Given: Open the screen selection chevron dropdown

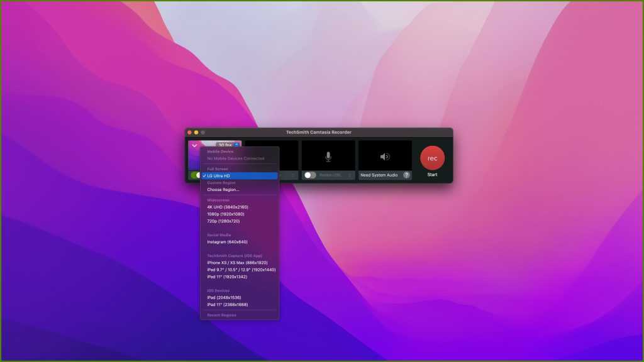Looking at the screenshot, I should [x=194, y=145].
